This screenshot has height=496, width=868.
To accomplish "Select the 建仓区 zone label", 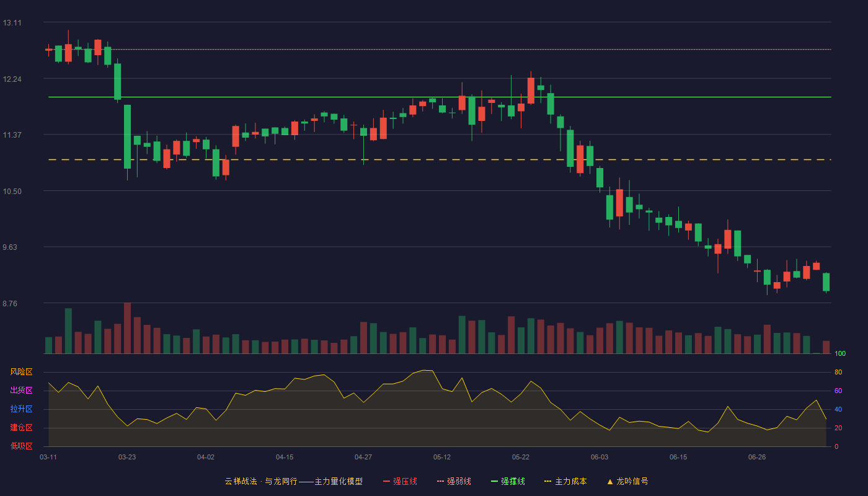I will 21,428.
